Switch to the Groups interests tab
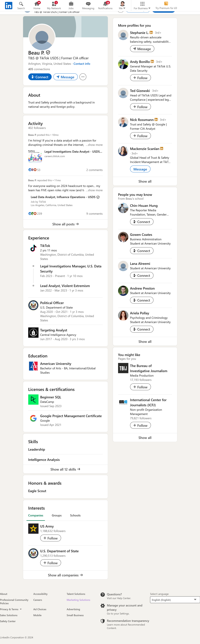 (x=57, y=515)
